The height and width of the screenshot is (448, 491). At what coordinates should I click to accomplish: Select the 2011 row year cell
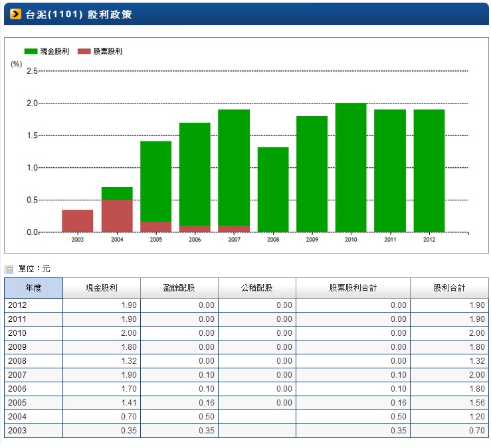[x=33, y=319]
